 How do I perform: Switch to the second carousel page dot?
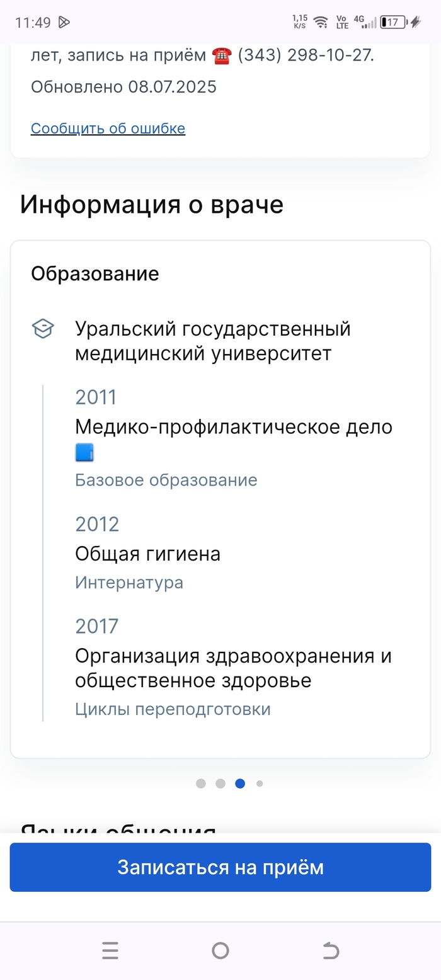pyautogui.click(x=220, y=783)
